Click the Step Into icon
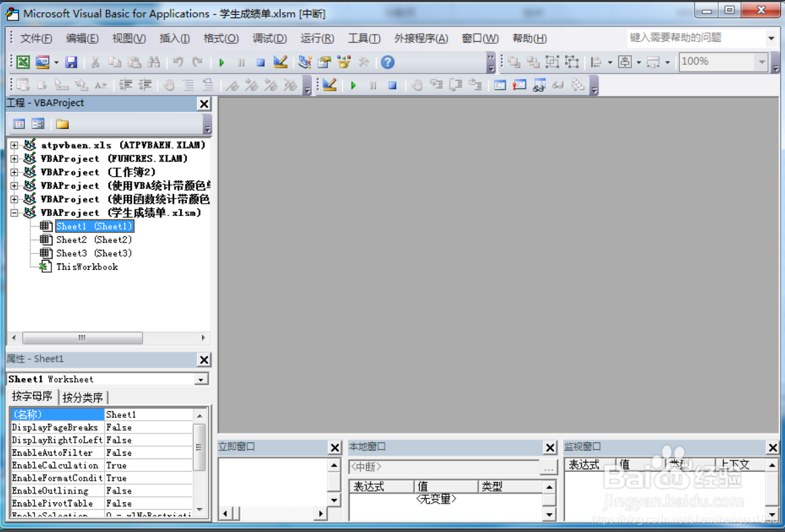785x532 pixels. tap(437, 85)
